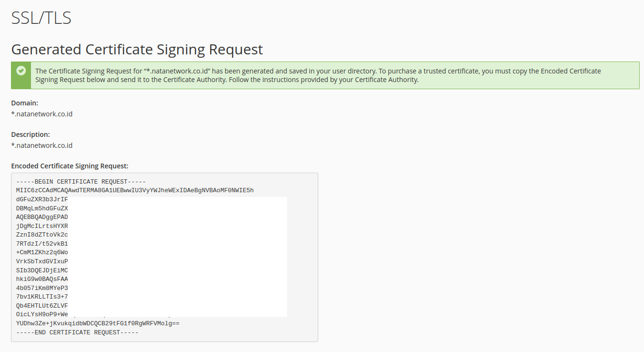Select the BEGIN CERTIFICATE REQUEST line
Viewport: 644px width, 352px height.
coord(81,181)
